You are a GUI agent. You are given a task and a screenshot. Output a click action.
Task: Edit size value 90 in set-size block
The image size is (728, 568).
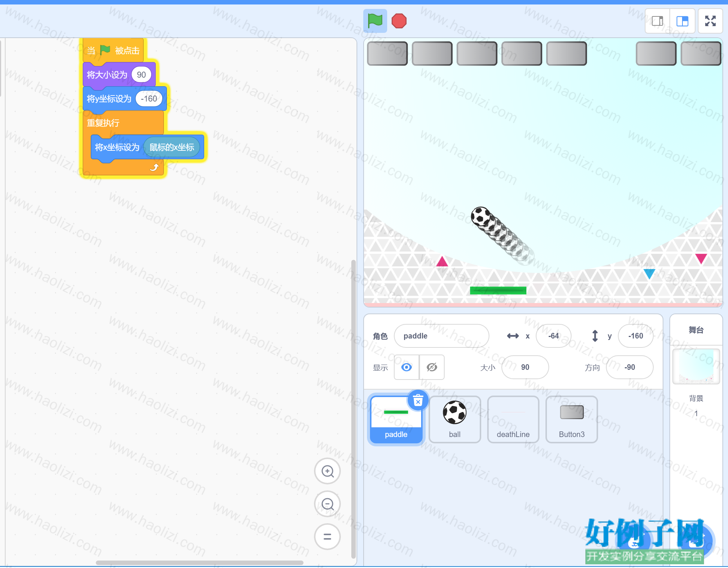[141, 75]
